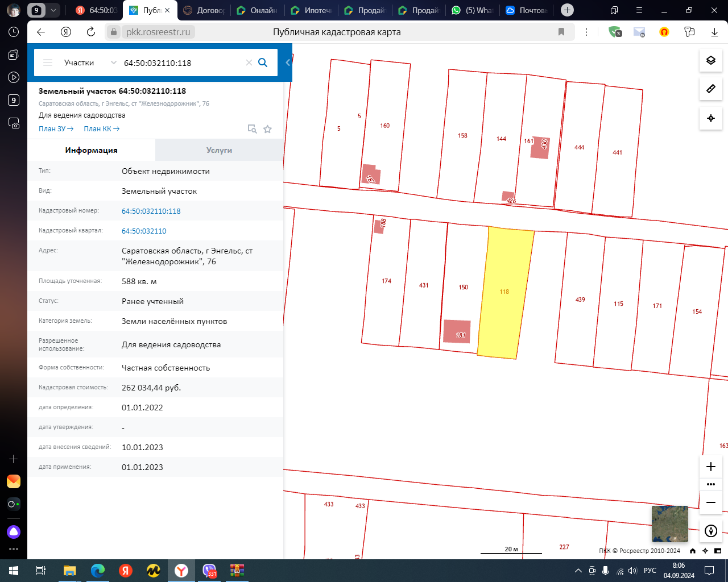Open the three-dots map zoom options

point(711,485)
